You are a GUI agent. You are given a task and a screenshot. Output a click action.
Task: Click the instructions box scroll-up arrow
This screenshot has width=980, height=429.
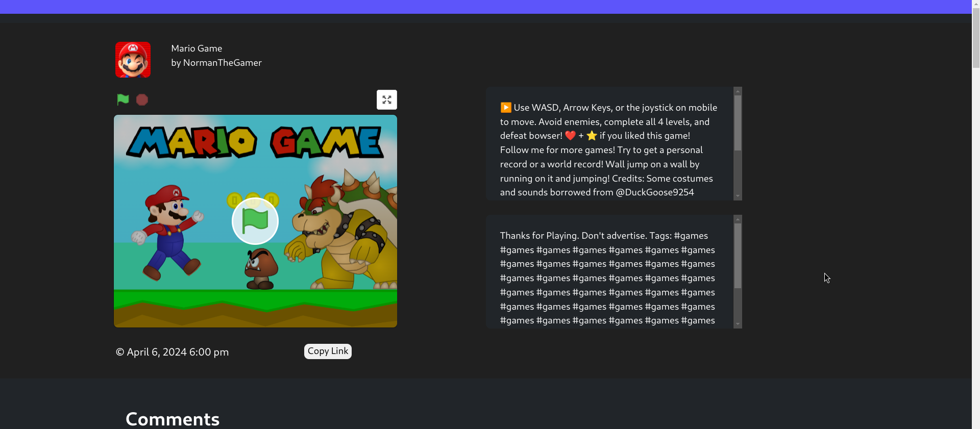pyautogui.click(x=738, y=91)
